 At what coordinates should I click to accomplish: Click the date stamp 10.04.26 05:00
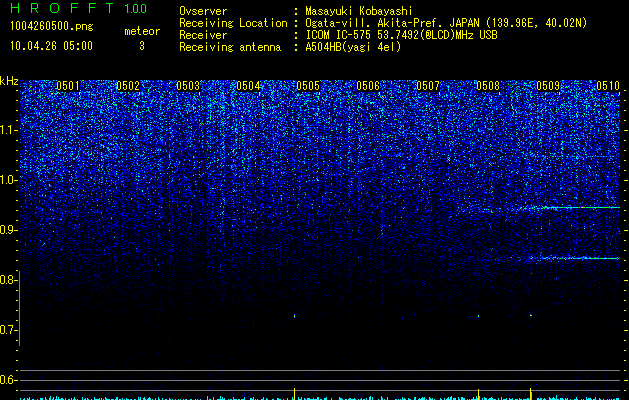coord(51,46)
